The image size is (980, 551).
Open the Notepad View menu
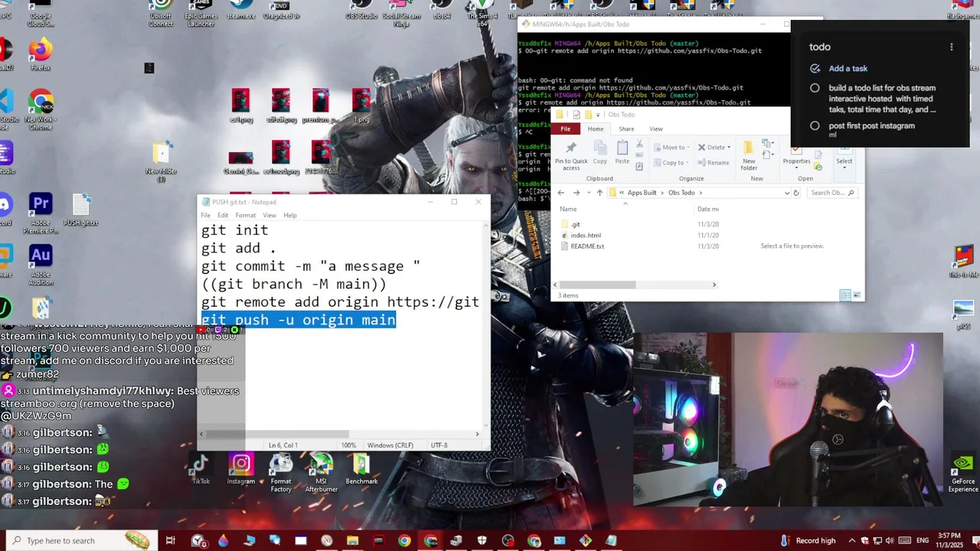tap(269, 215)
